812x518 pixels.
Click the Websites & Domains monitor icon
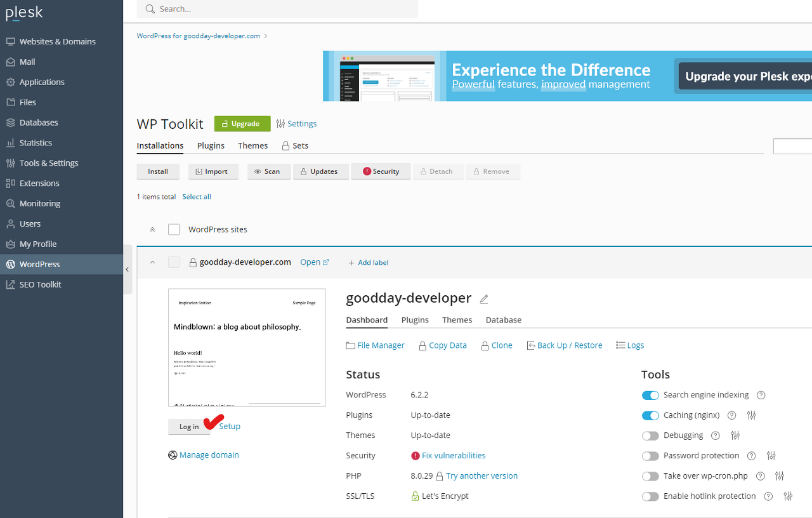click(x=10, y=41)
